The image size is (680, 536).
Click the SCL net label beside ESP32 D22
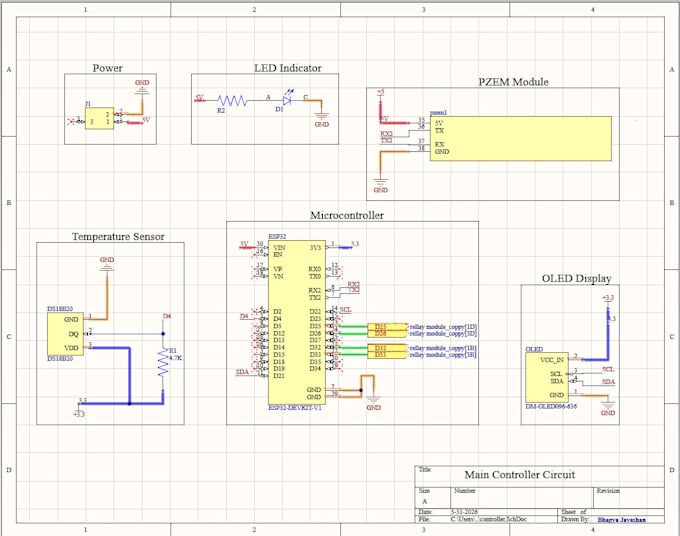coord(346,310)
